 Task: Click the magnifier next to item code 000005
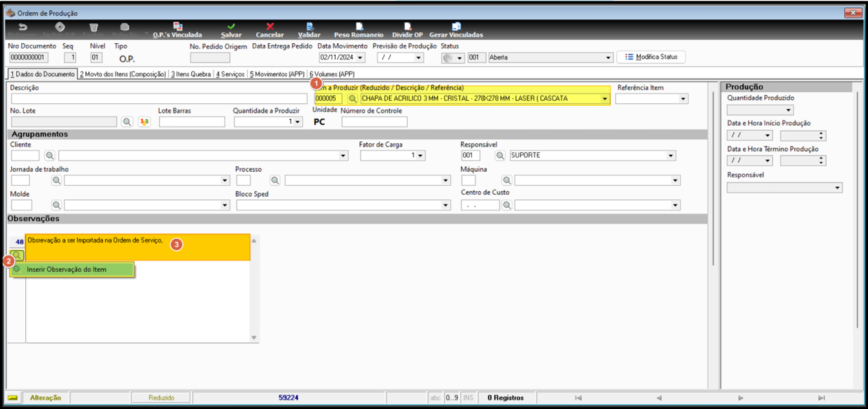pyautogui.click(x=352, y=99)
